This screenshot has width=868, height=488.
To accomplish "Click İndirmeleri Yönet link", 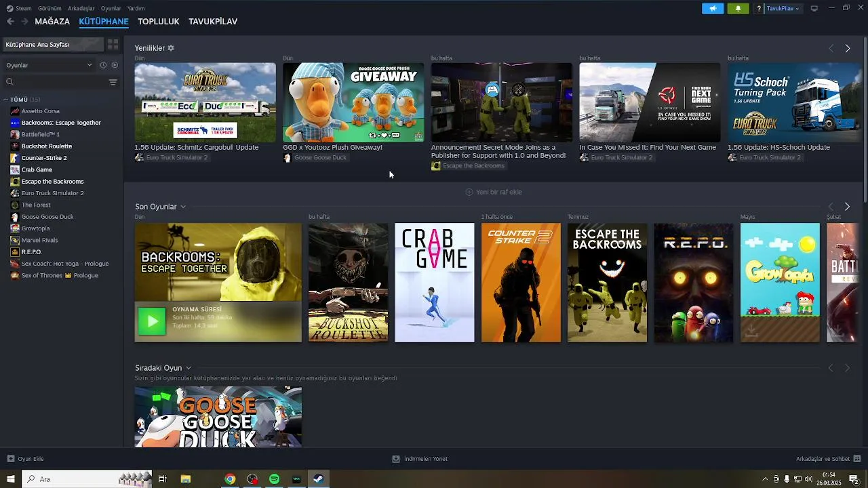I will tap(426, 459).
